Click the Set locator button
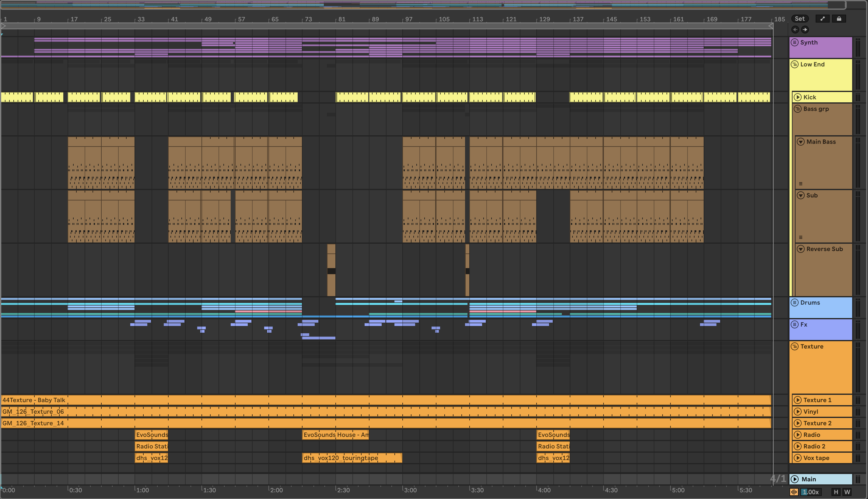This screenshot has height=499, width=868. (800, 19)
